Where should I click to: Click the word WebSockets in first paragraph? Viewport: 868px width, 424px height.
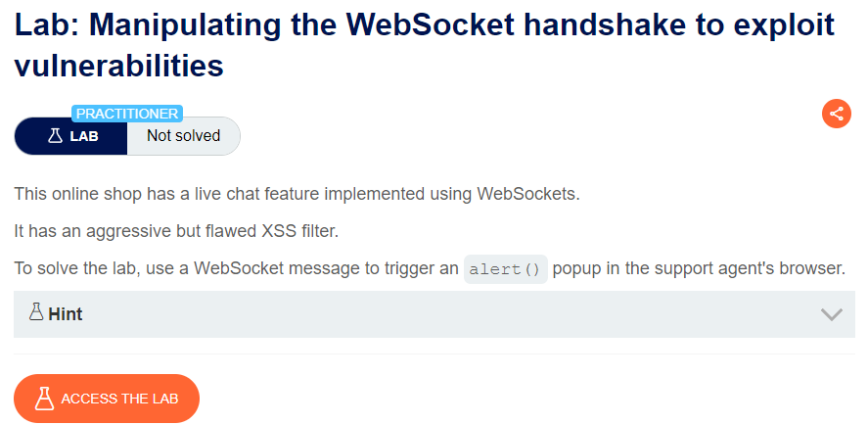pyautogui.click(x=528, y=195)
